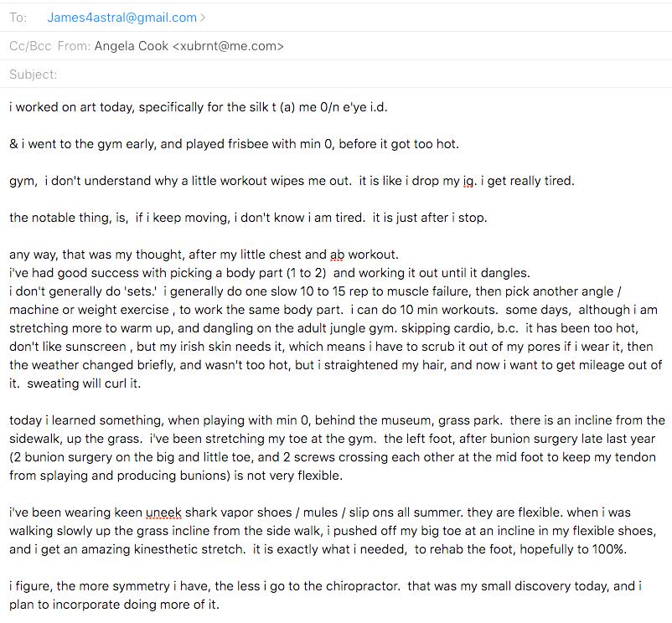Viewport: 672px width, 623px height.
Task: Click inside "the notable thing" paragraph
Action: (248, 218)
